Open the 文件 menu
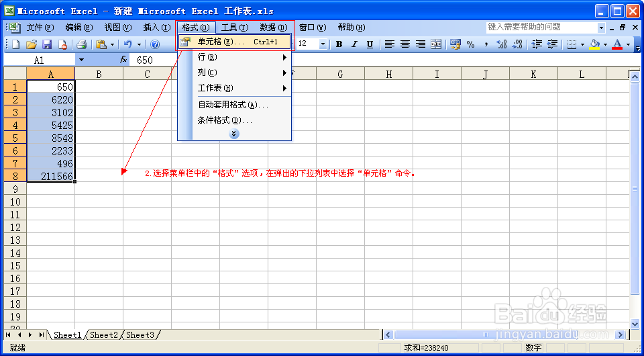The image size is (644, 356). pos(40,28)
